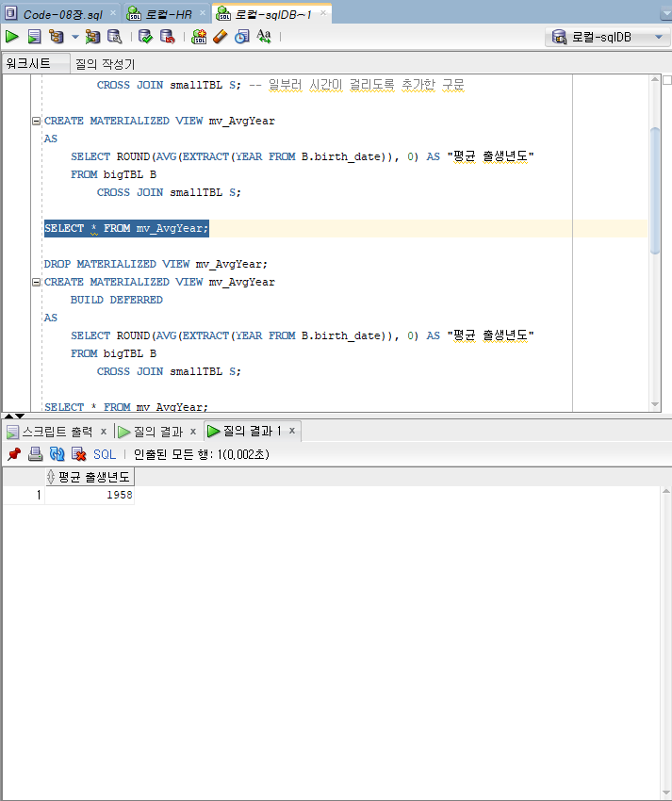Click the SQL link in result toolbar
Viewport: 672px width, 801px height.
pos(105,454)
